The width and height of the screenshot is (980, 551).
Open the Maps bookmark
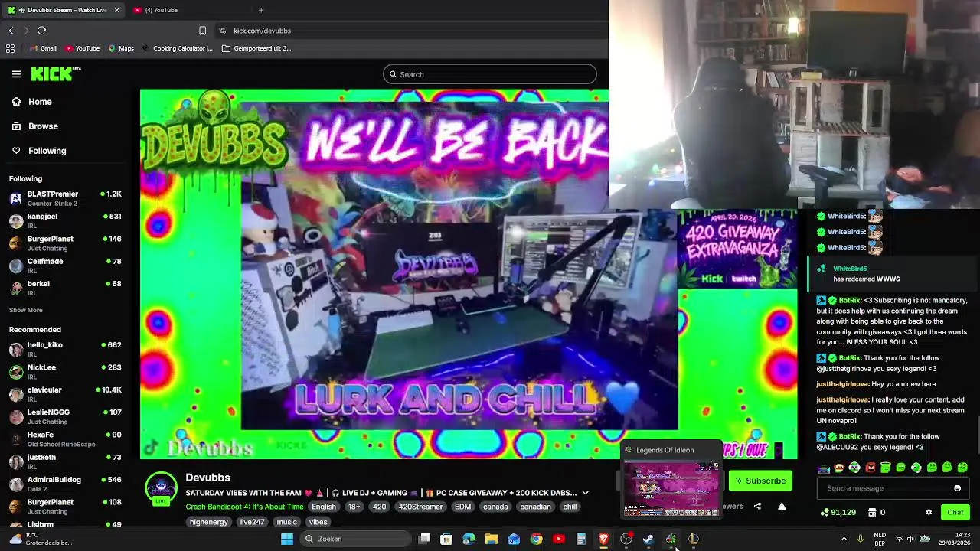[121, 48]
